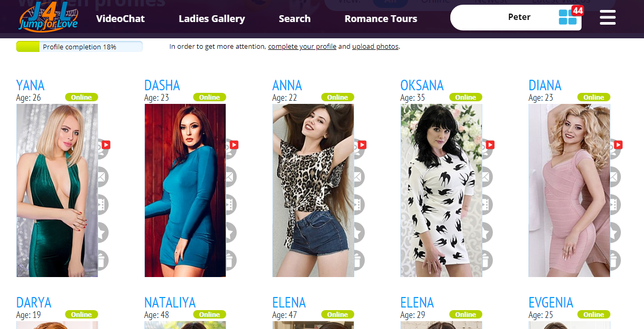Follow the 'complete your profile' link

click(x=302, y=46)
